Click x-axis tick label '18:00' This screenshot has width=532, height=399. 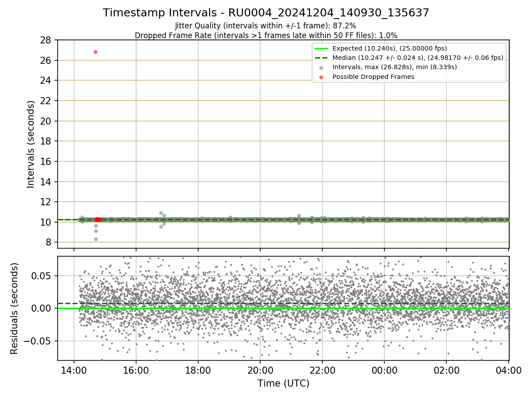(198, 371)
